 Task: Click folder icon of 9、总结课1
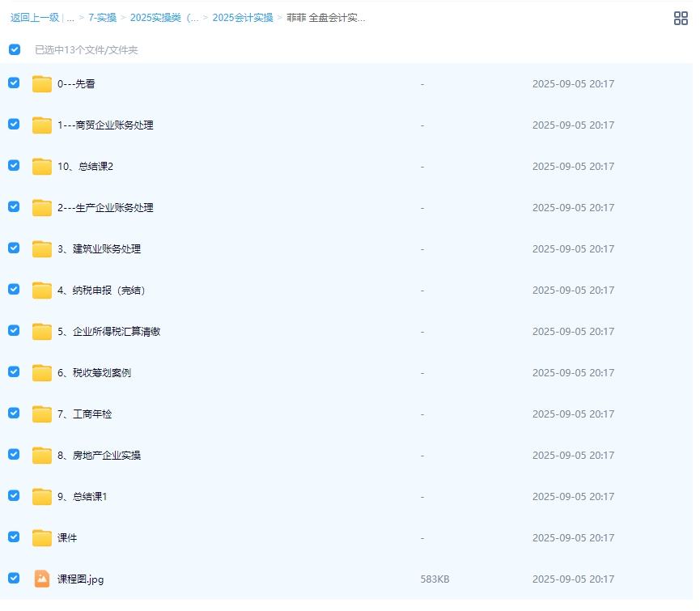42,497
